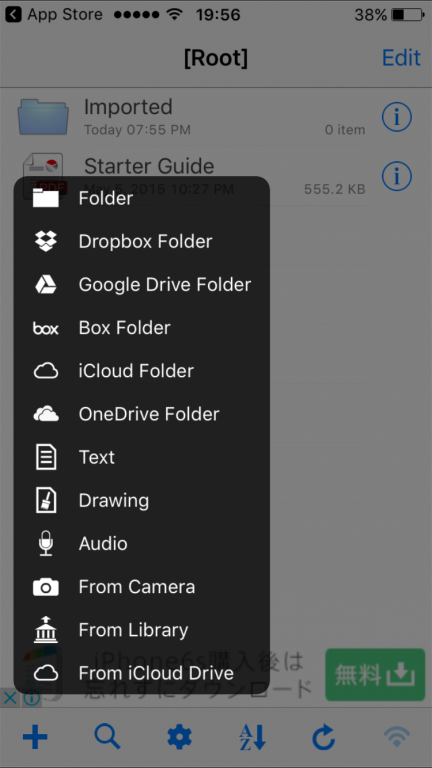Image resolution: width=432 pixels, height=768 pixels.
Task: Go back to App Store via back arrow
Action: click(x=13, y=15)
